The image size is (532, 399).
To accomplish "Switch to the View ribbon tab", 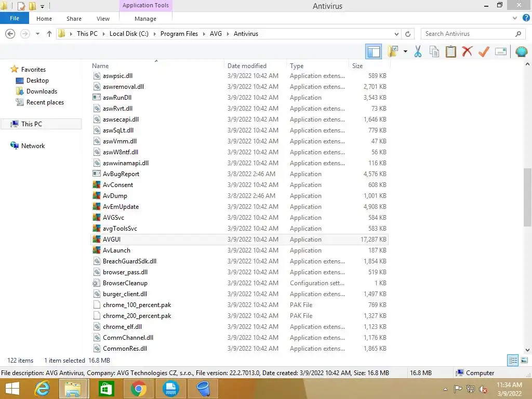I will click(x=103, y=19).
